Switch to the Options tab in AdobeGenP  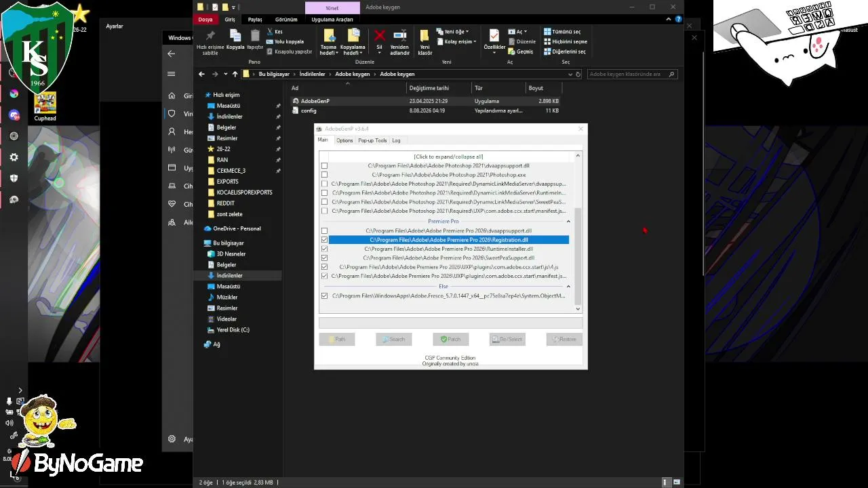click(344, 140)
